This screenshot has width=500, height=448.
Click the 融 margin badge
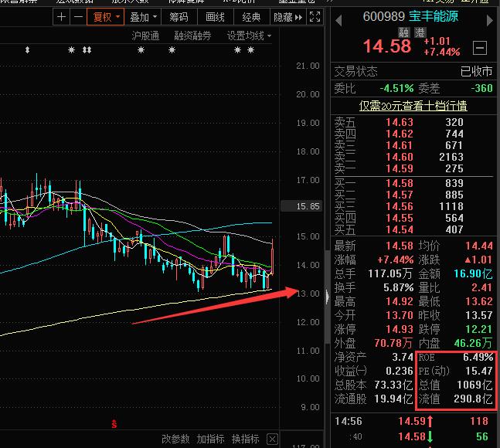coord(404,32)
